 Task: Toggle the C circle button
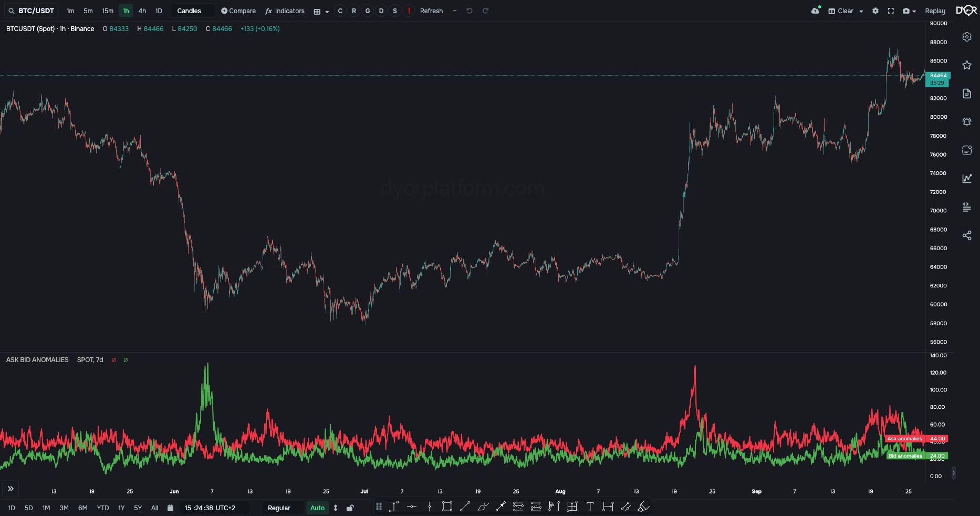(x=340, y=11)
